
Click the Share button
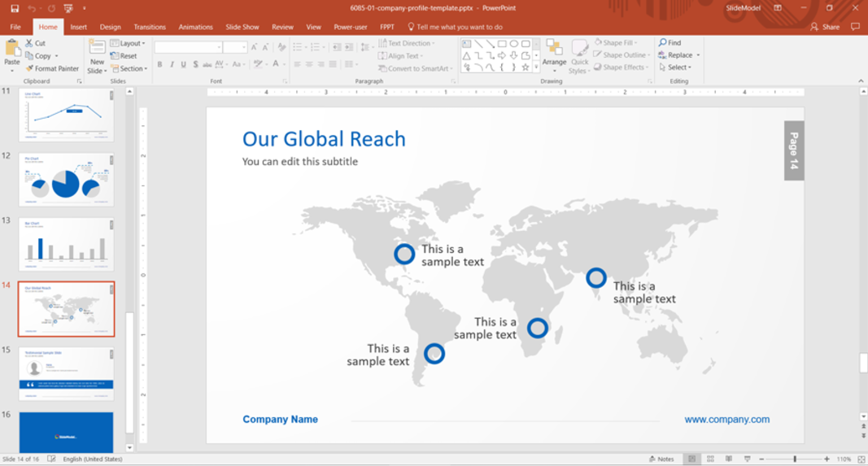tap(825, 27)
